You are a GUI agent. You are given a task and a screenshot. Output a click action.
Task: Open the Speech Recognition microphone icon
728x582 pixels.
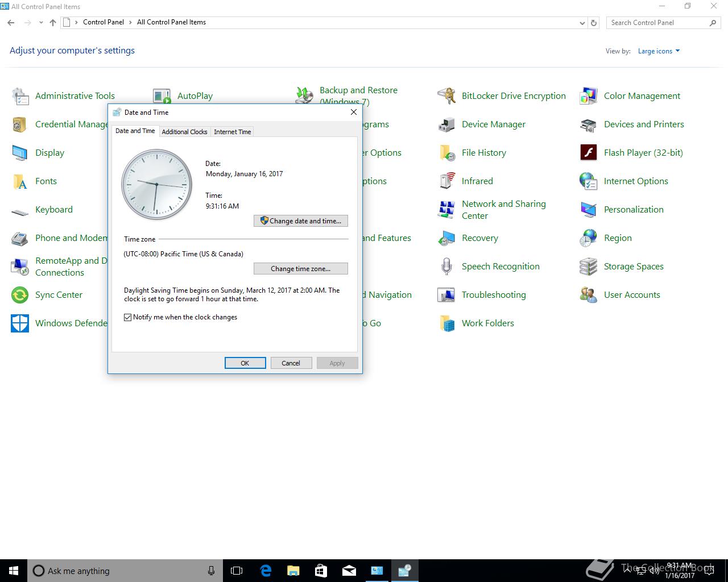446,267
